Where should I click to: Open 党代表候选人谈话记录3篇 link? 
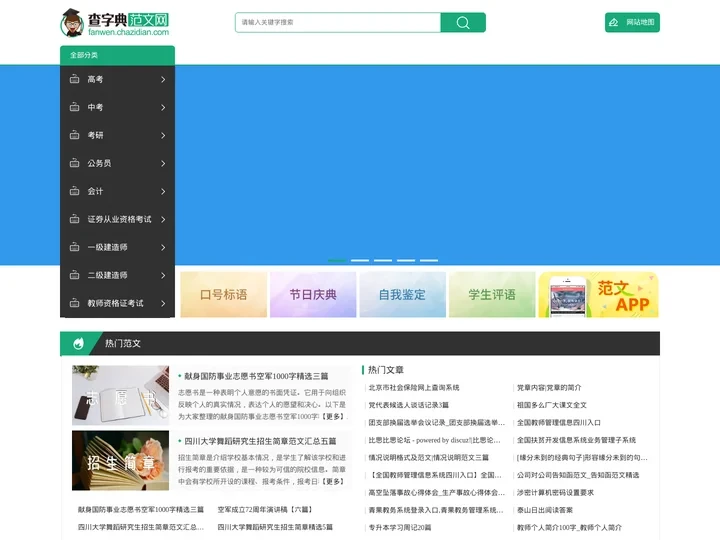[409, 405]
